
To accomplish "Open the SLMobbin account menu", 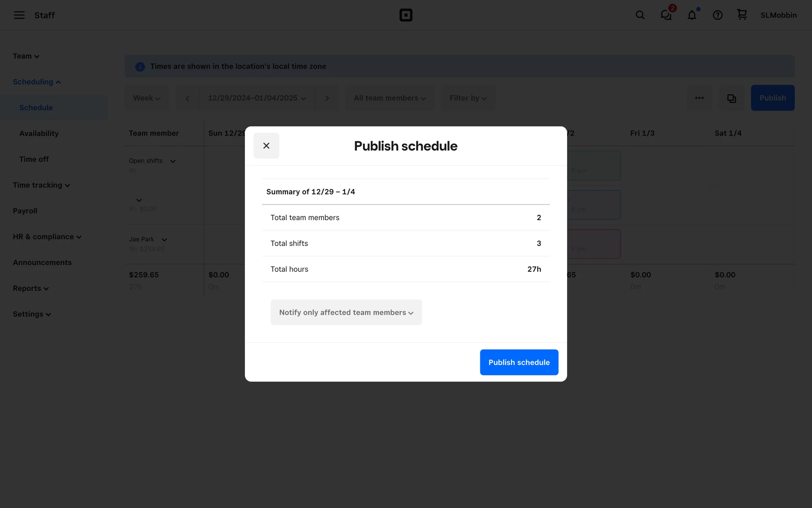I will (778, 15).
